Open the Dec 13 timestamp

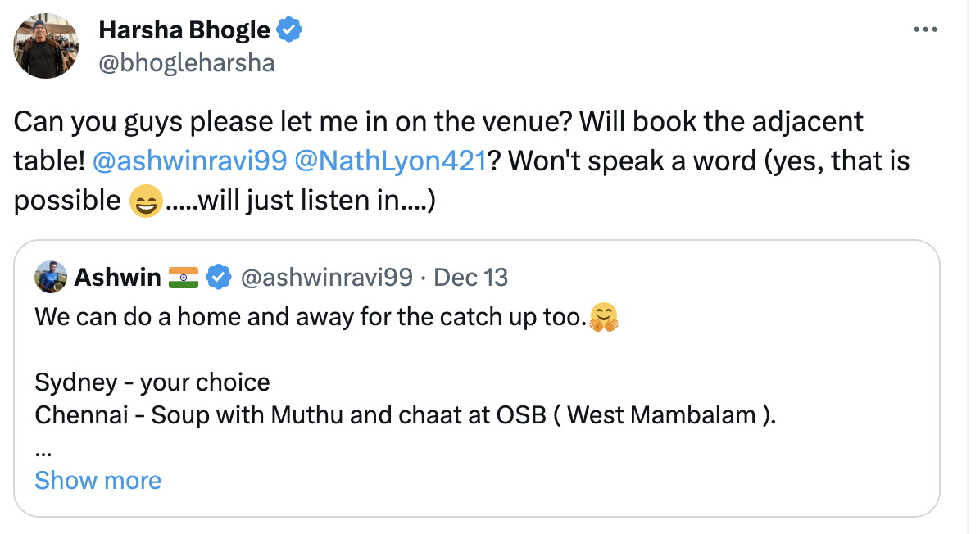(x=470, y=278)
